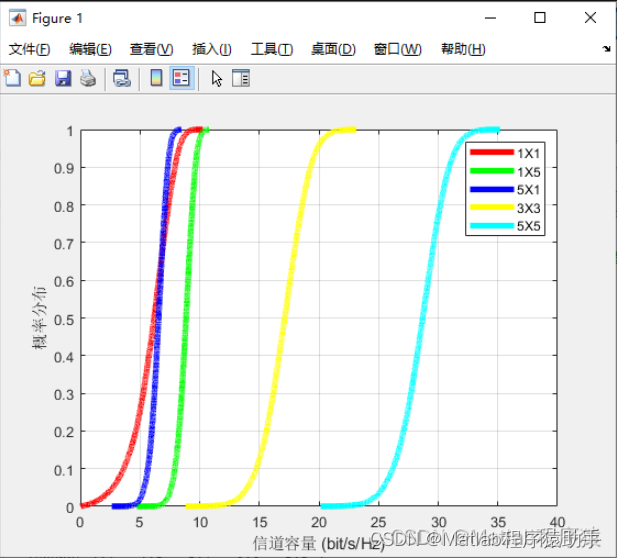Click the Figure 1 window title text
This screenshot has width=617, height=558.
tap(57, 18)
